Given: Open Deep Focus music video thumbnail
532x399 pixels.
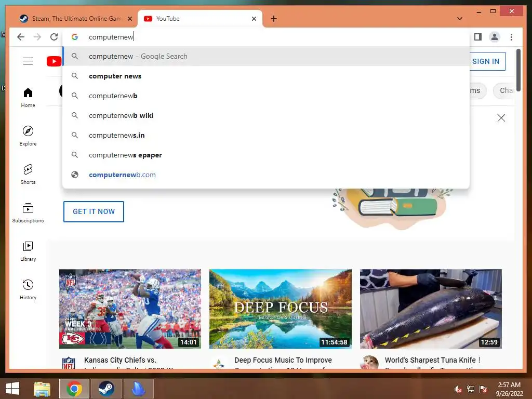Looking at the screenshot, I should point(280,309).
